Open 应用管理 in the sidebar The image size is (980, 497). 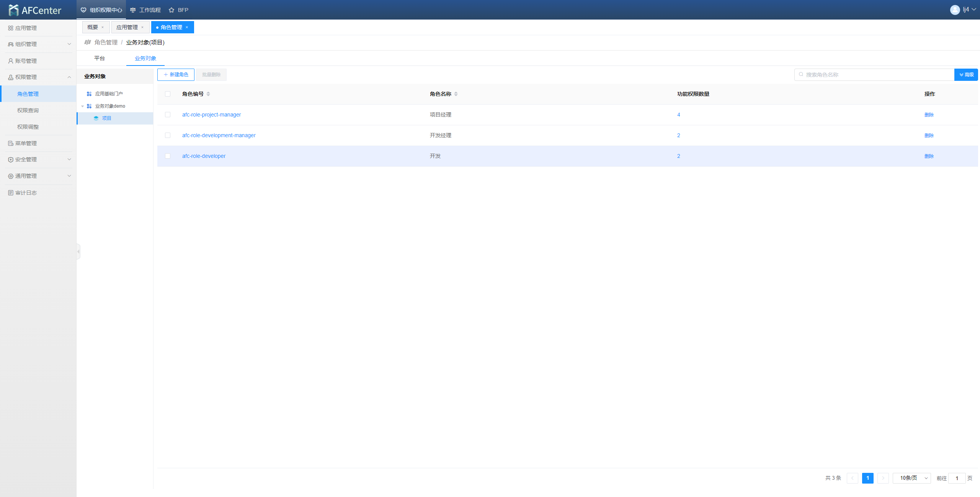tap(26, 28)
